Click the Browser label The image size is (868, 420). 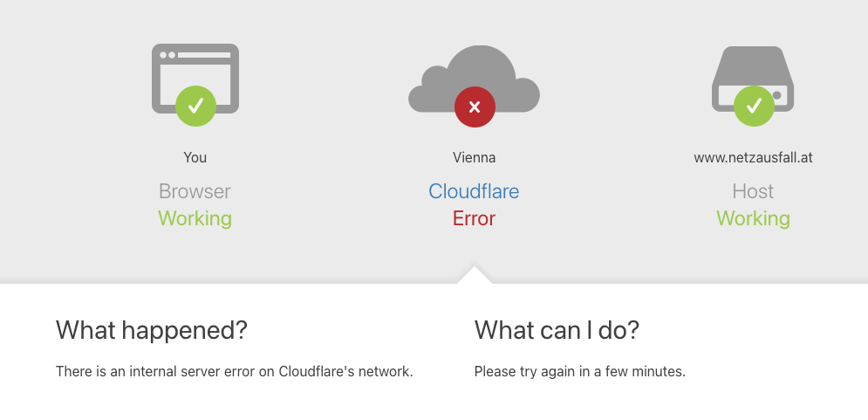point(195,191)
